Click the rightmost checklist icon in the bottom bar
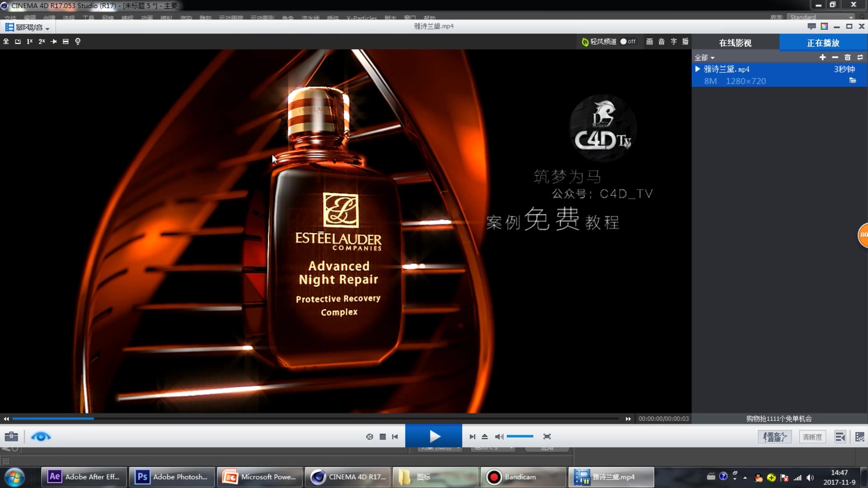Image resolution: width=868 pixels, height=488 pixels. click(x=860, y=437)
